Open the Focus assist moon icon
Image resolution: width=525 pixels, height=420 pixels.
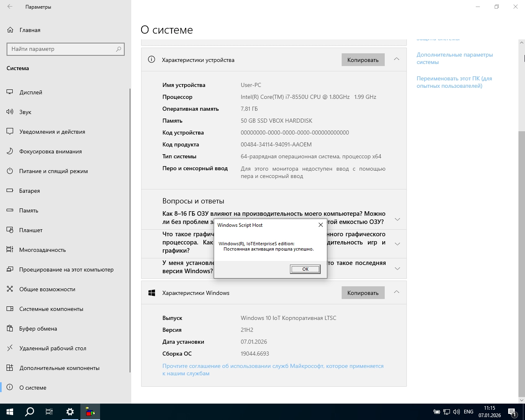pyautogui.click(x=10, y=151)
